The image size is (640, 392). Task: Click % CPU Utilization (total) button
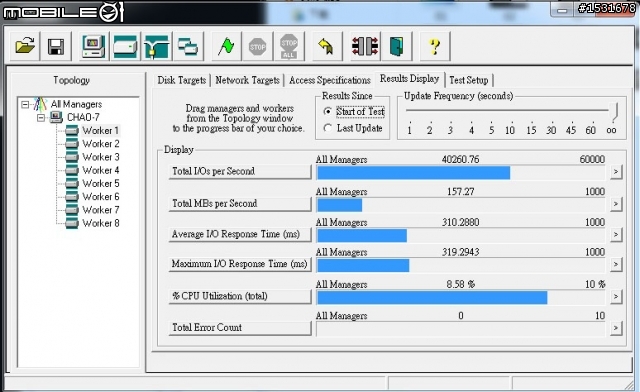click(240, 296)
